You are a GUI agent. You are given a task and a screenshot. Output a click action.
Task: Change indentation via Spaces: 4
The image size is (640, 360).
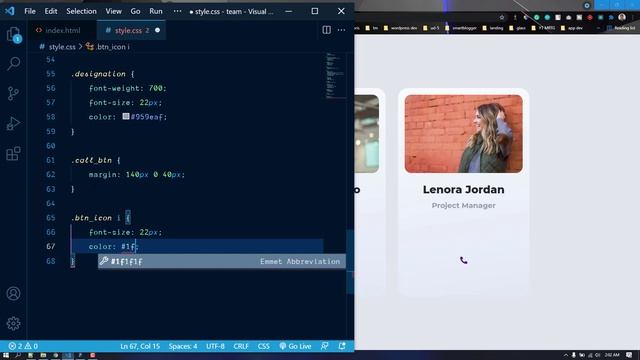183,346
